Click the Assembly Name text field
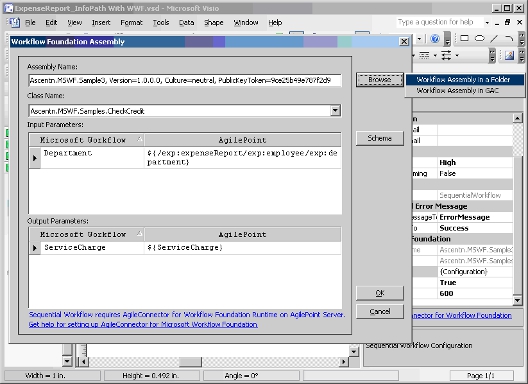Viewport: 528px width, 384px height. point(185,80)
